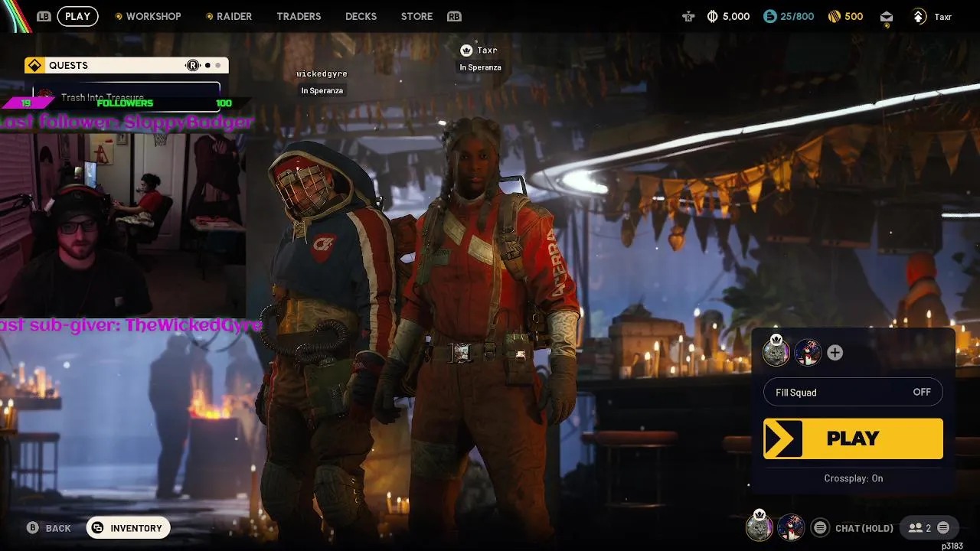Screen dimensions: 980x551
Task: Click the 'In Speranza' status under wickedgyre
Action: tap(322, 90)
